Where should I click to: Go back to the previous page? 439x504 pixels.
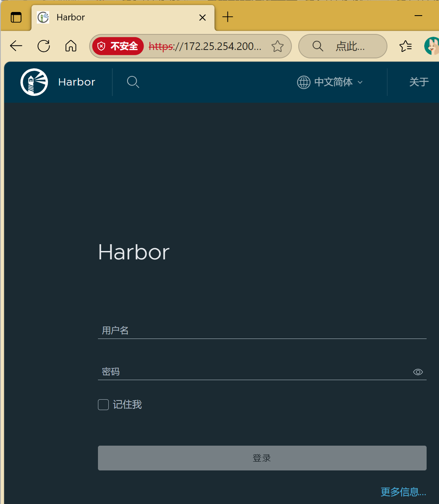[x=16, y=46]
